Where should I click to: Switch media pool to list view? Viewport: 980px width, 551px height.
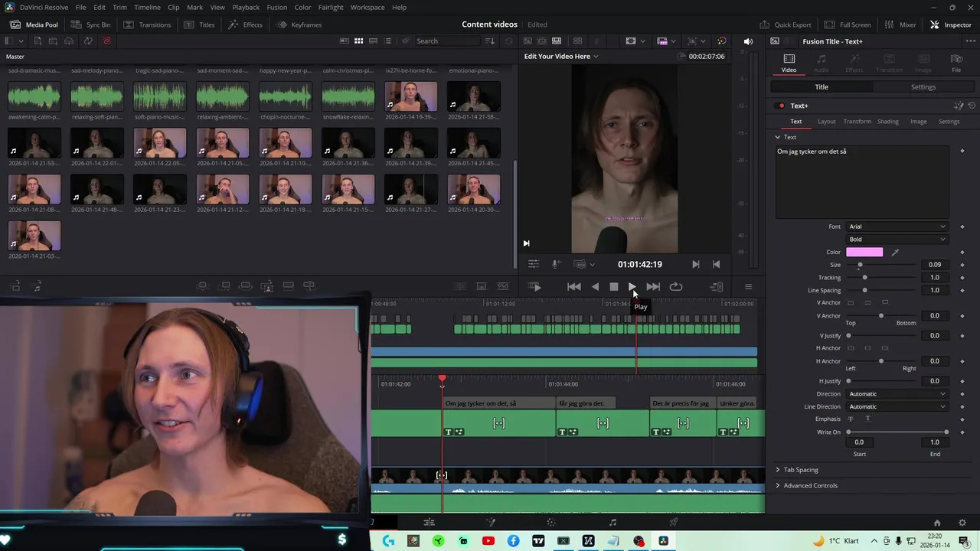(x=387, y=41)
